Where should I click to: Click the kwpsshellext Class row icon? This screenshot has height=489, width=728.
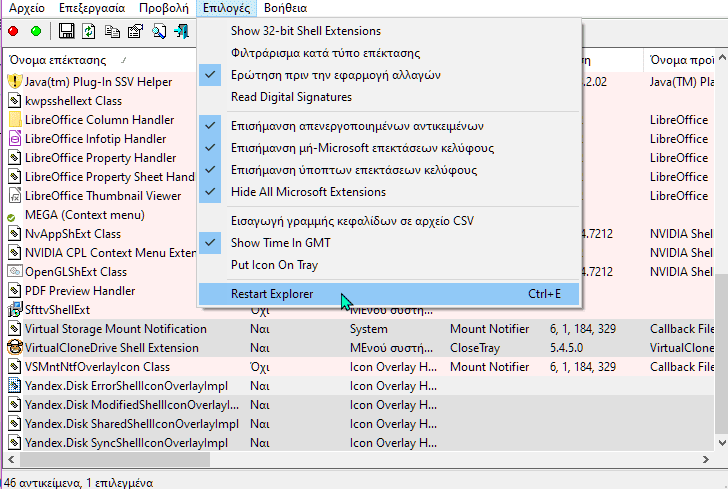click(x=15, y=101)
